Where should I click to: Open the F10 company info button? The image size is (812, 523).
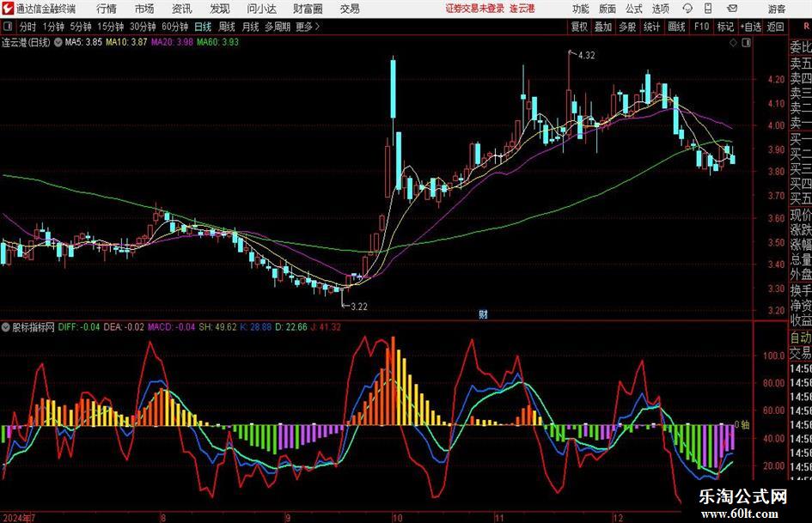pyautogui.click(x=701, y=27)
